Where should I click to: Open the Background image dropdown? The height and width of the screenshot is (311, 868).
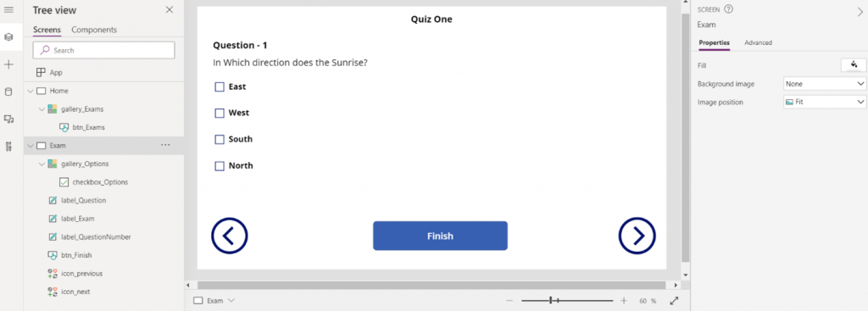coord(825,84)
